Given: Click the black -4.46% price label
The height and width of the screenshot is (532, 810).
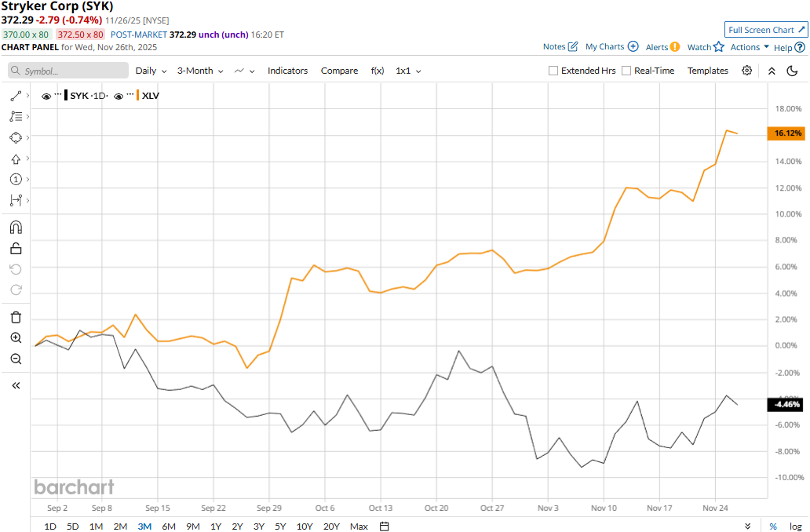Looking at the screenshot, I should 786,404.
